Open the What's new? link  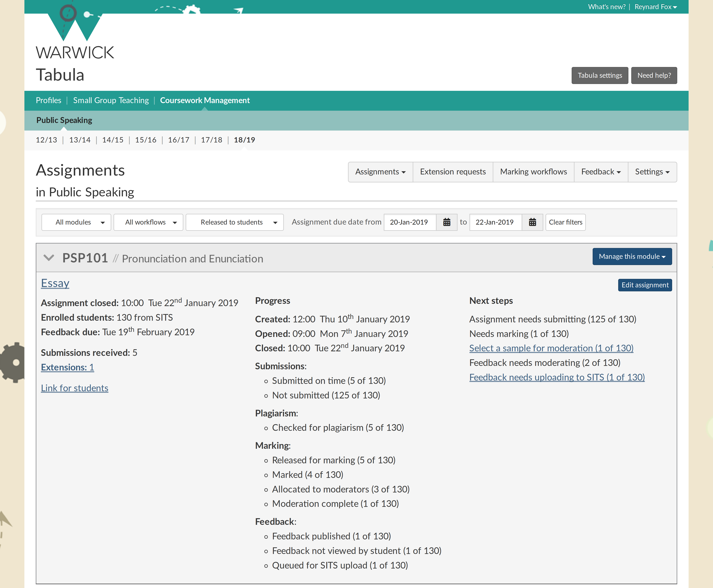pyautogui.click(x=607, y=7)
